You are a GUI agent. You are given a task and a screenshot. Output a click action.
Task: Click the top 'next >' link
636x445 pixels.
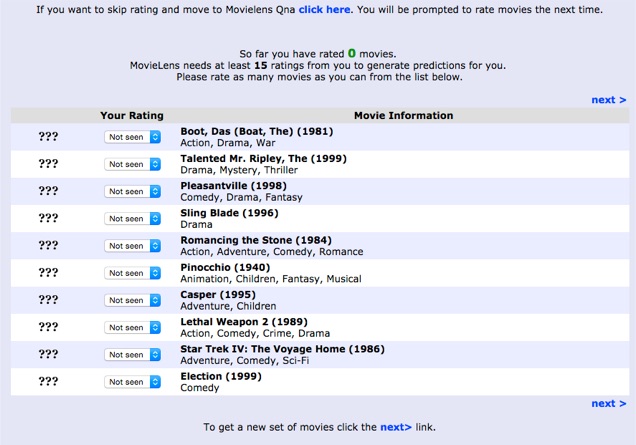tap(608, 100)
